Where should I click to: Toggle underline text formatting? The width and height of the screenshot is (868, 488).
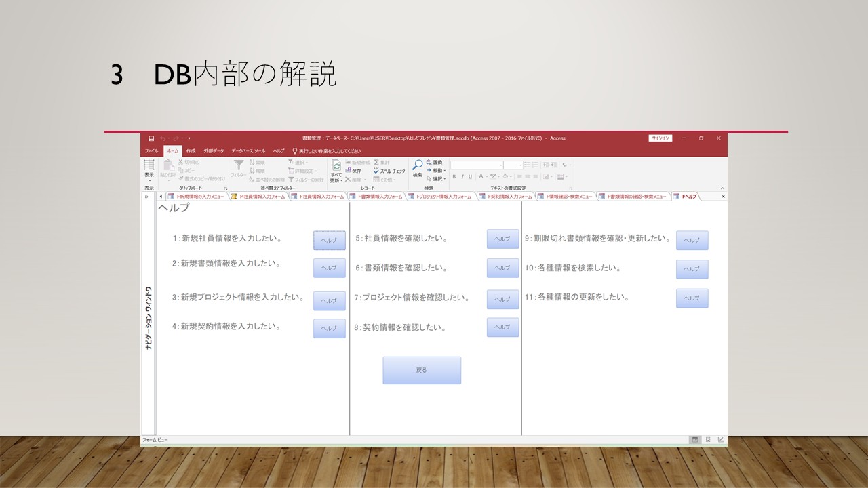coord(471,177)
